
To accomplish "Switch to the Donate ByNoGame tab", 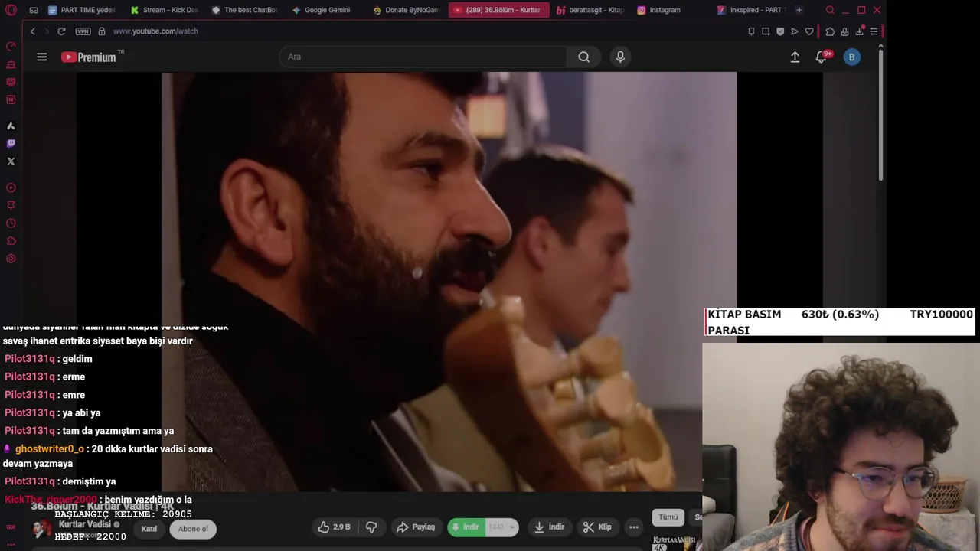I will point(407,10).
